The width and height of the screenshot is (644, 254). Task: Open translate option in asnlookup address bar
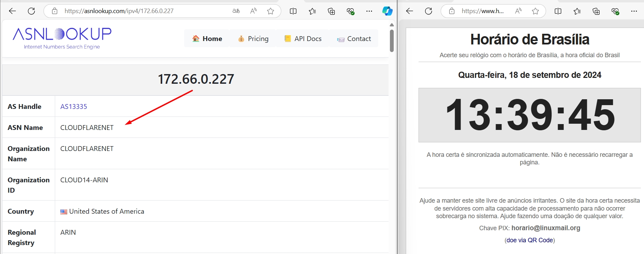[236, 11]
